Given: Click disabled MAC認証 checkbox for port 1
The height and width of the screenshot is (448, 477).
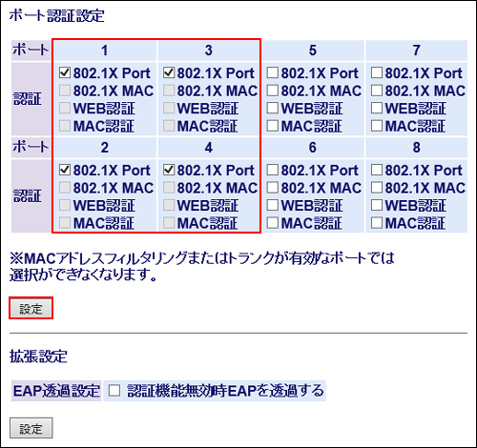Looking at the screenshot, I should coord(65,126).
